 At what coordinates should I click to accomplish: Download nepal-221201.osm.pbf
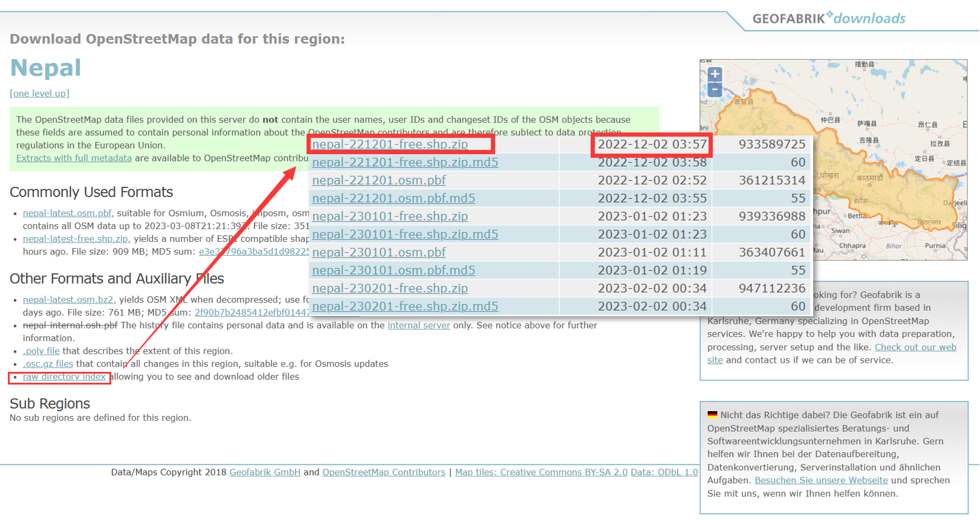379,180
